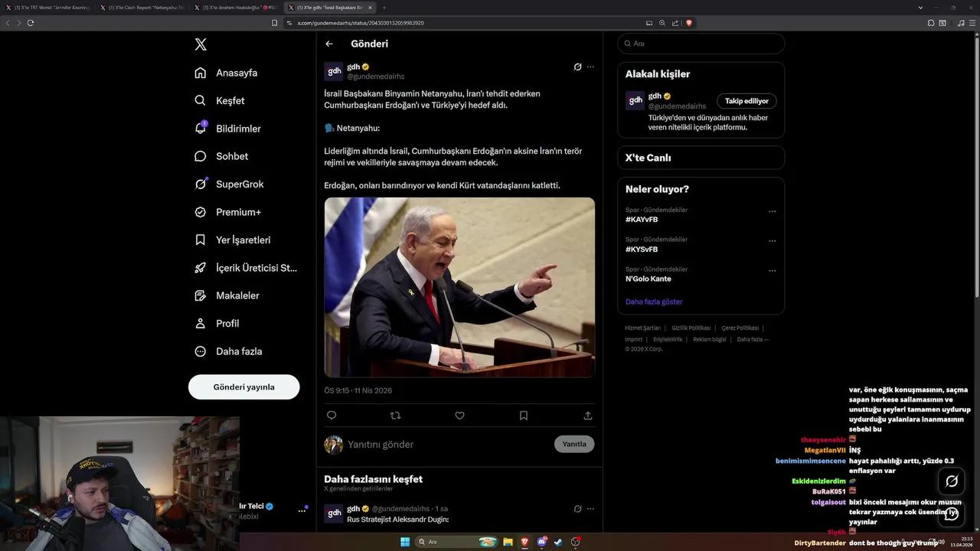Click the browser reload button
The width and height of the screenshot is (980, 551).
click(x=31, y=23)
